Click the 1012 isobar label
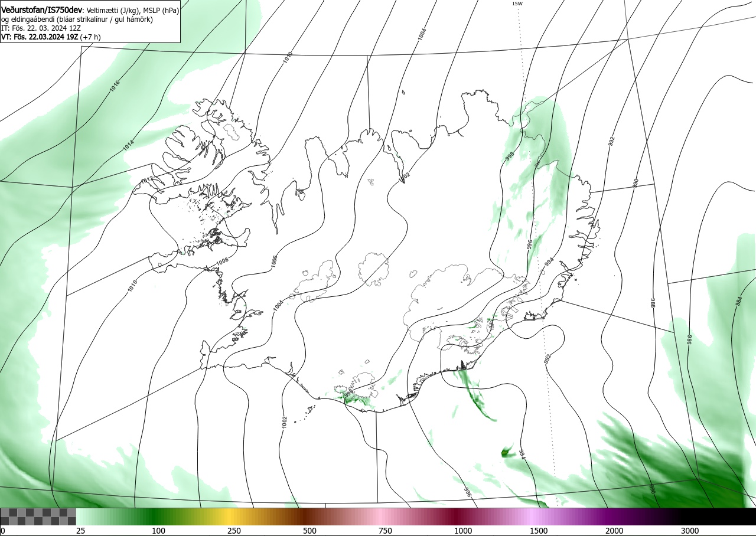This screenshot has height=536, width=756. coord(148,179)
